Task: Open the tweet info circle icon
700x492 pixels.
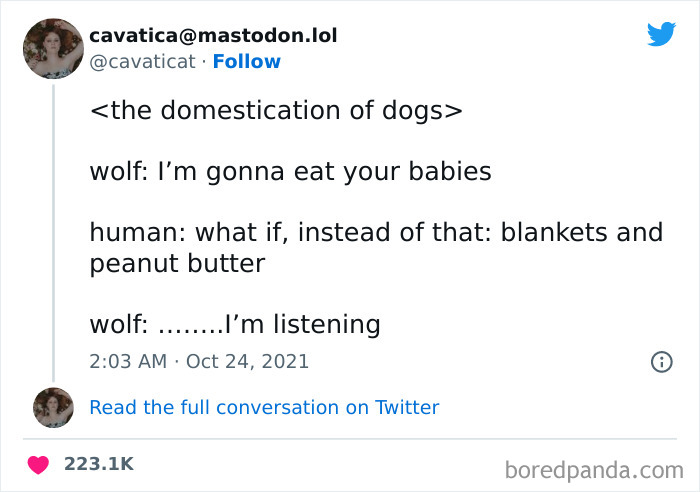Action: pyautogui.click(x=661, y=361)
